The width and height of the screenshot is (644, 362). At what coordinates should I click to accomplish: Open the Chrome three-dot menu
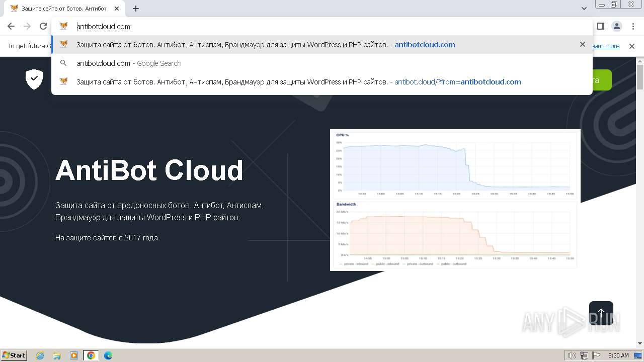tap(633, 26)
